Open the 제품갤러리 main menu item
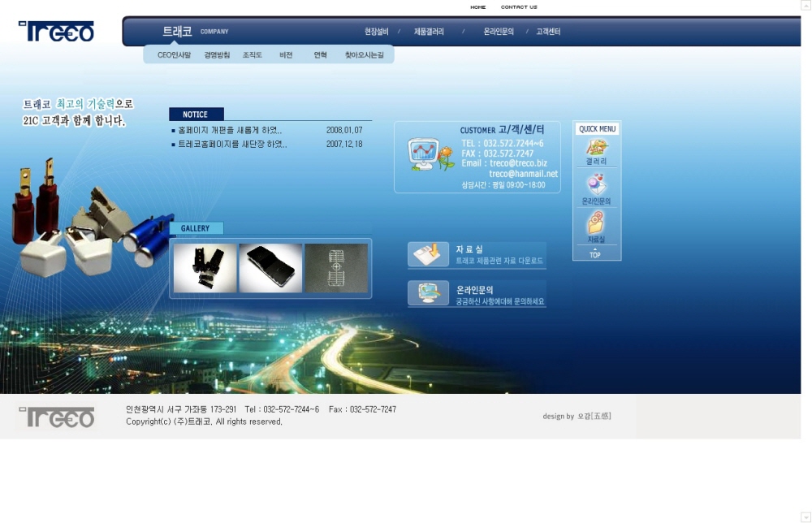 429,32
